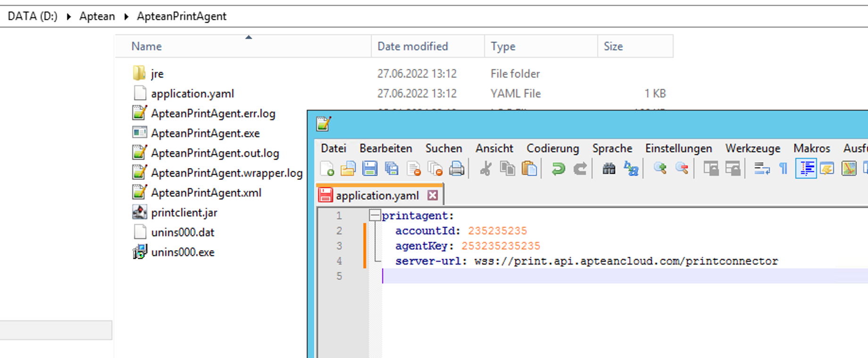This screenshot has height=358, width=868.
Task: Collapse the printagent fold marker
Action: click(x=375, y=215)
